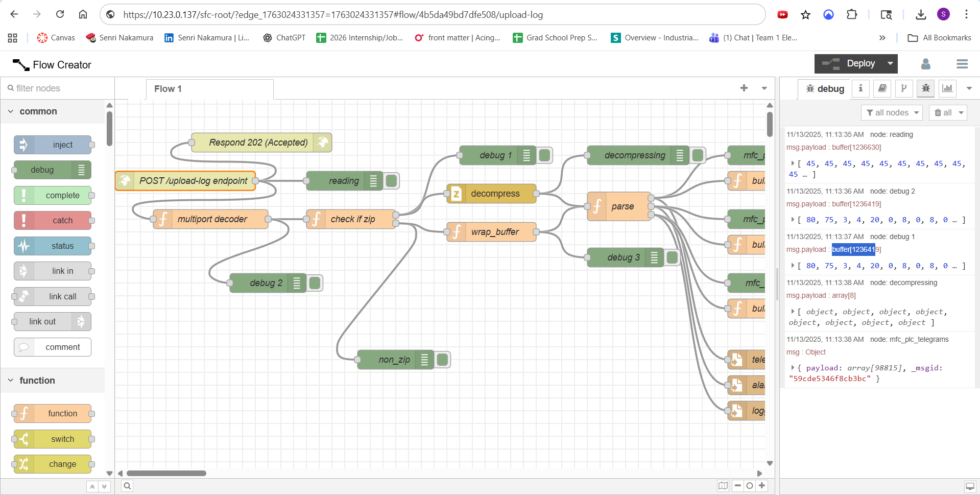This screenshot has width=980, height=495.
Task: Open the all nodes filter dropdown
Action: [892, 112]
